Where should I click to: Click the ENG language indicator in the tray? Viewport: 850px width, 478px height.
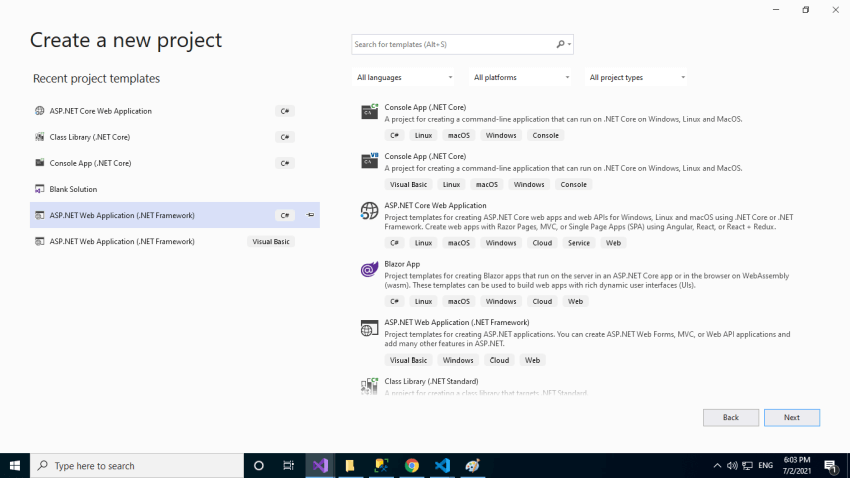tap(765, 466)
